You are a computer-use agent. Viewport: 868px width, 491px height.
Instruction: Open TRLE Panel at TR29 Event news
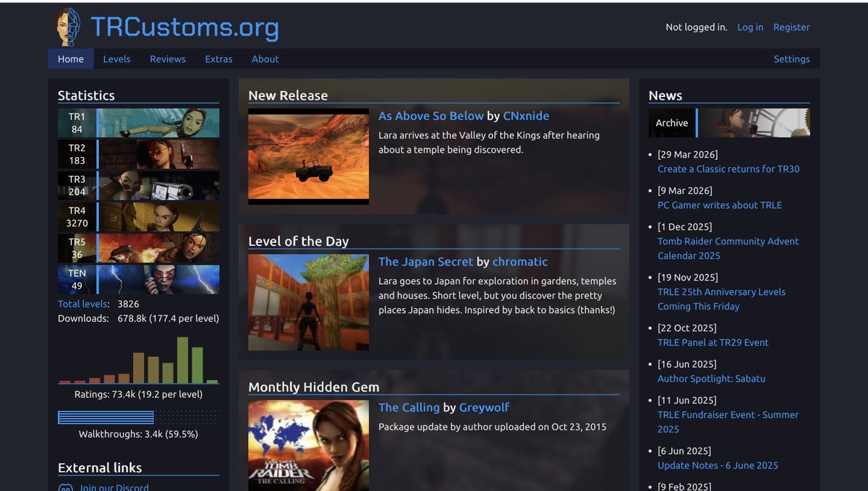pyautogui.click(x=713, y=343)
